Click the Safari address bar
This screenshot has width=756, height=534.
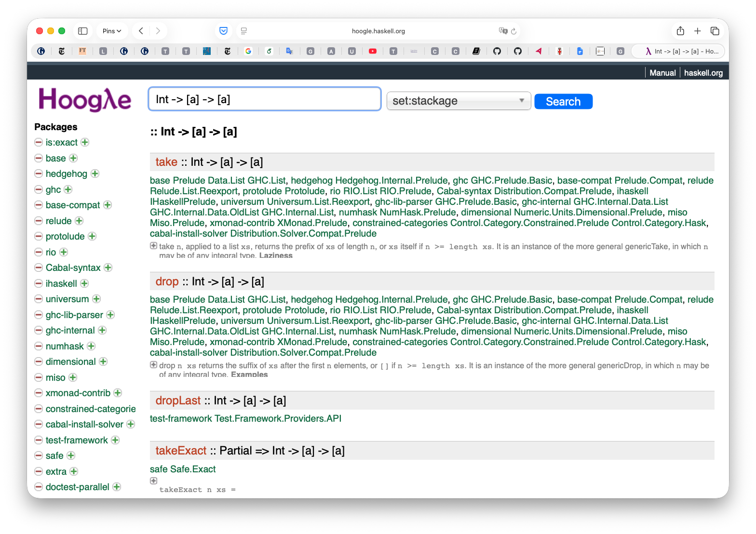pos(378,31)
